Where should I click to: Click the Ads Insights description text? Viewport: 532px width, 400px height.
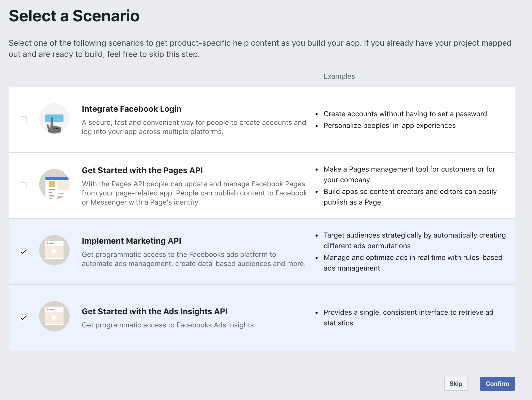pyautogui.click(x=169, y=325)
